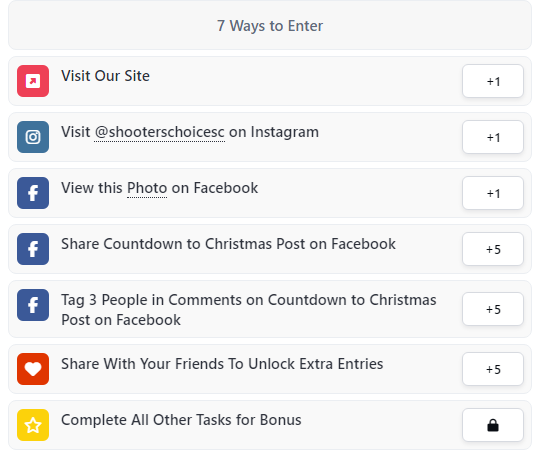Click the 7 Ways to Enter header
Screen dimensions: 540x456
pos(270,25)
